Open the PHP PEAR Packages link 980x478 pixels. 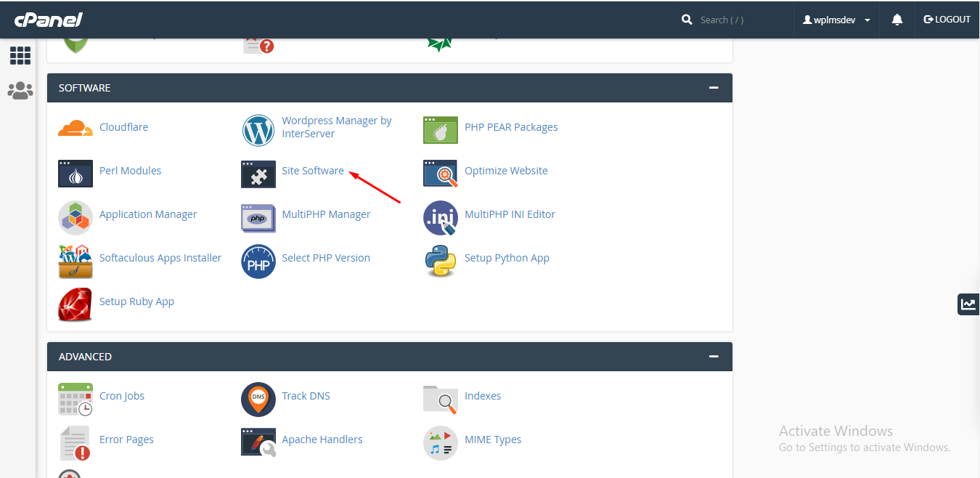click(511, 127)
